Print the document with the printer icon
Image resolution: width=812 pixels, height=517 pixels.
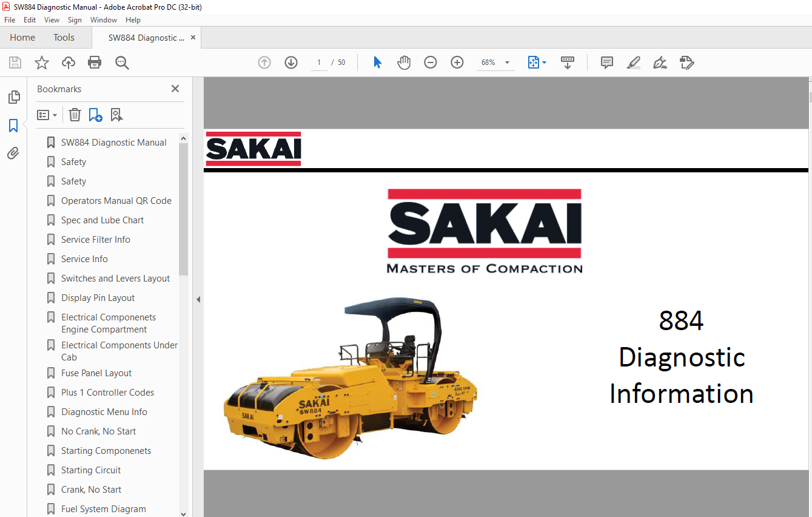click(x=95, y=63)
